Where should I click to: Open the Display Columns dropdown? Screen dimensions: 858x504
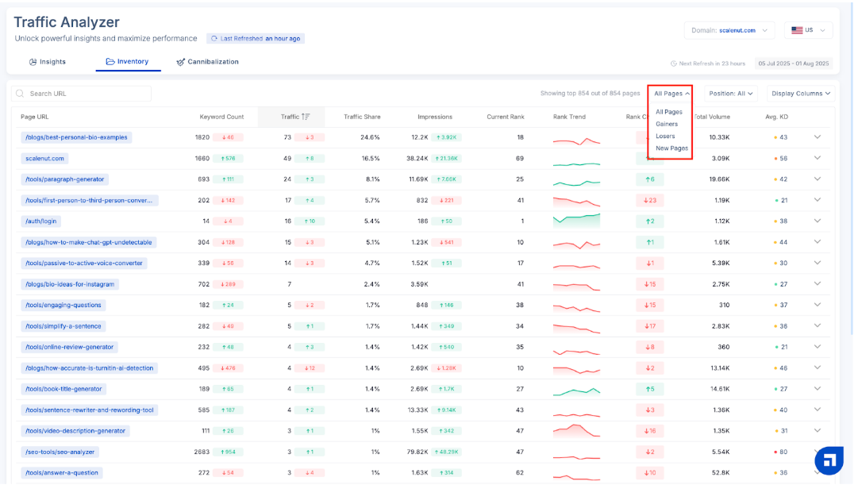point(801,94)
